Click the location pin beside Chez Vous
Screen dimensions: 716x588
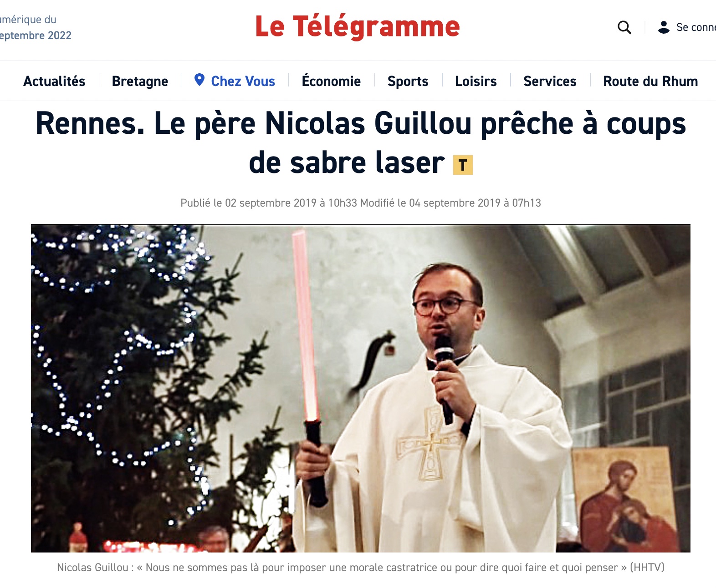point(199,80)
